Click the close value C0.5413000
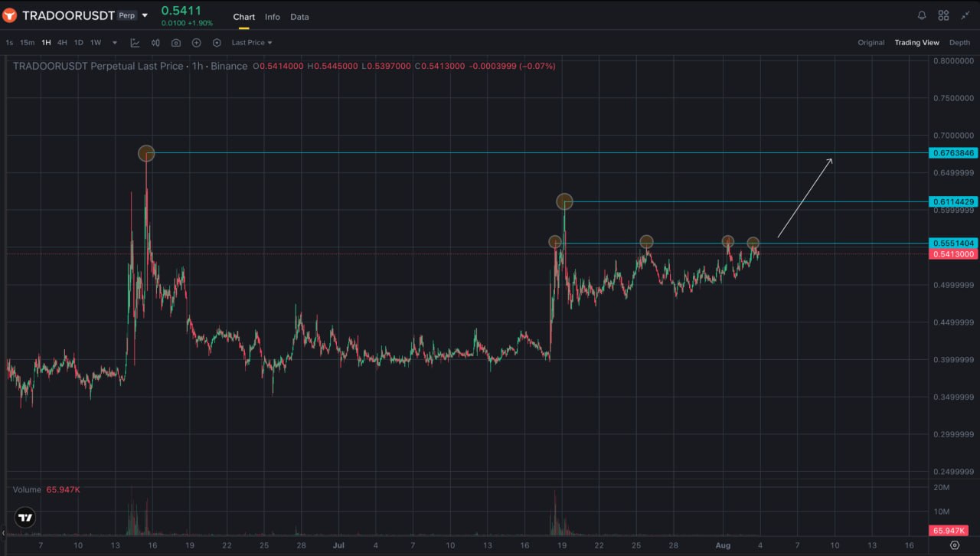Screen dimensions: 980x556 [x=439, y=67]
